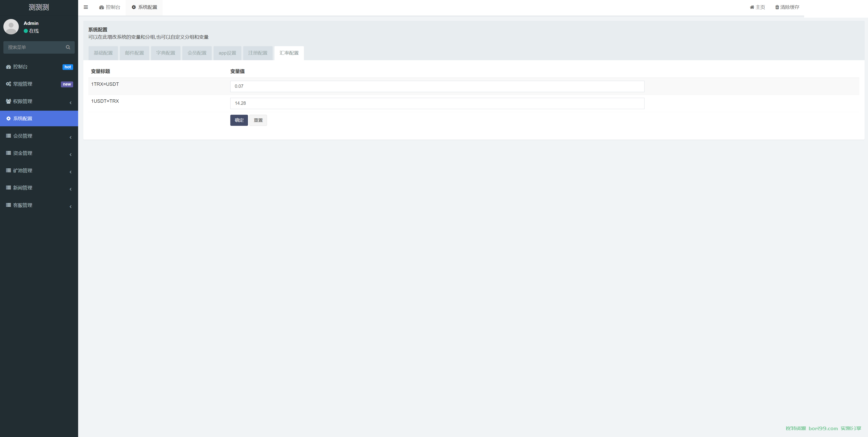Expand the 矿池管理 sidebar menu
868x437 pixels.
(23, 171)
